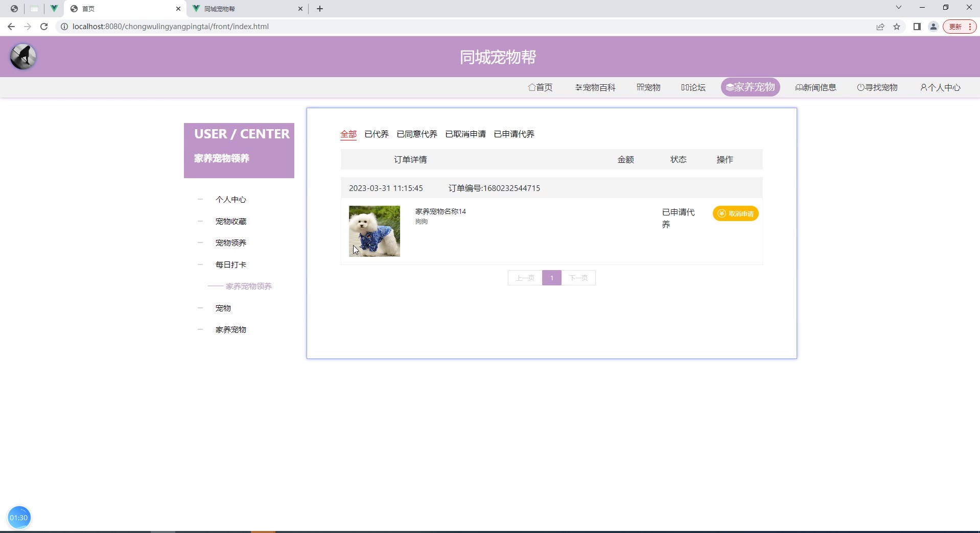
Task: Bookmark this page with the star icon
Action: pyautogui.click(x=897, y=27)
